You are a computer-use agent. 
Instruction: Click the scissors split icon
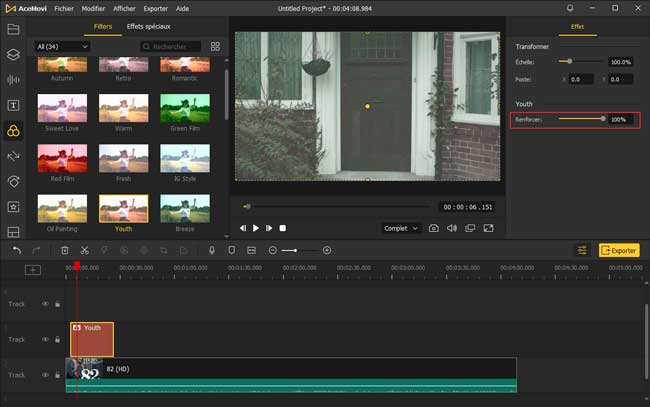85,250
